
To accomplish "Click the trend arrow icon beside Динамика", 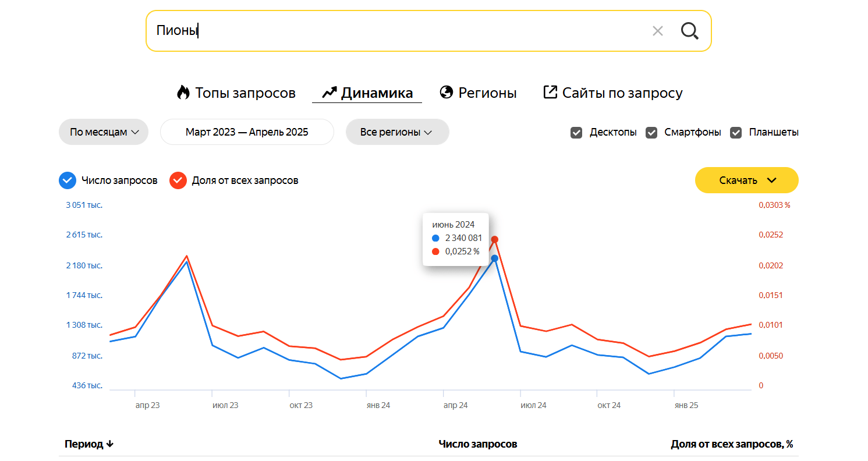I will [330, 93].
